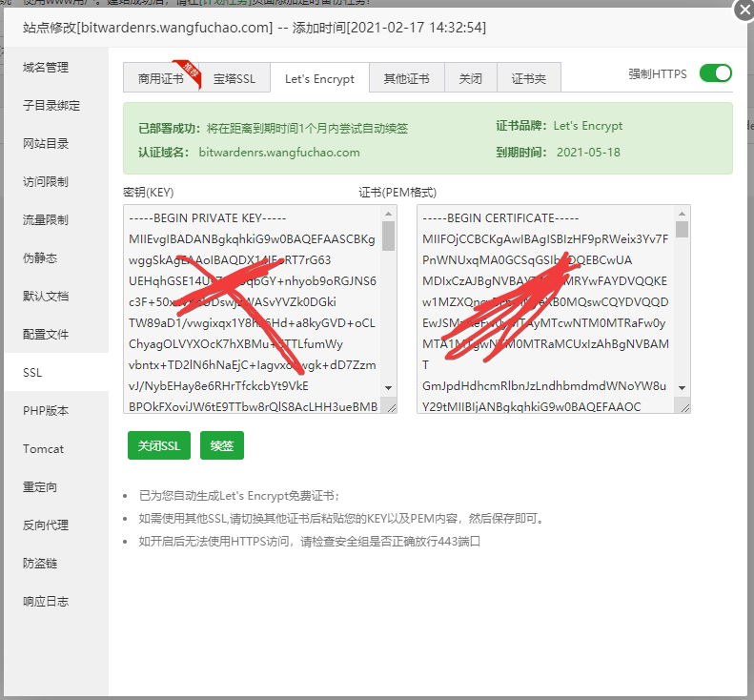Click the KEY box scroll down arrow
This screenshot has height=700, width=754.
[x=389, y=388]
